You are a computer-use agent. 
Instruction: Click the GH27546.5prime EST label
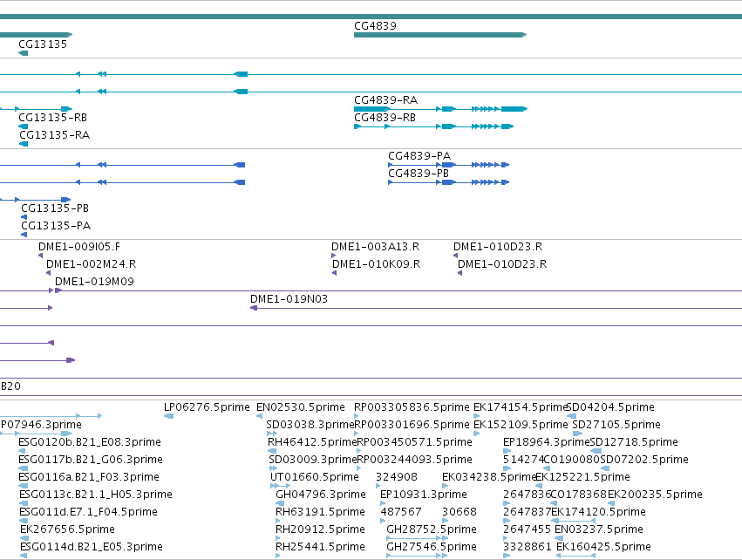coord(432,547)
